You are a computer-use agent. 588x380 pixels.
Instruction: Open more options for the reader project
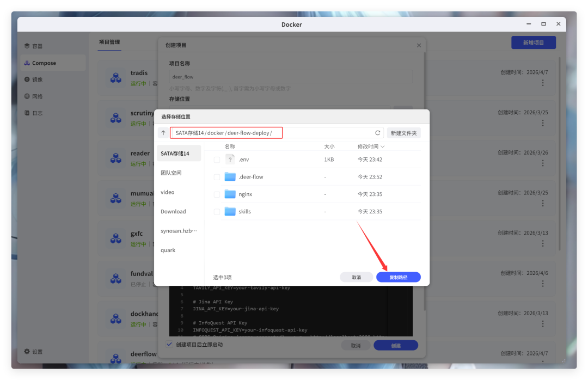543,163
